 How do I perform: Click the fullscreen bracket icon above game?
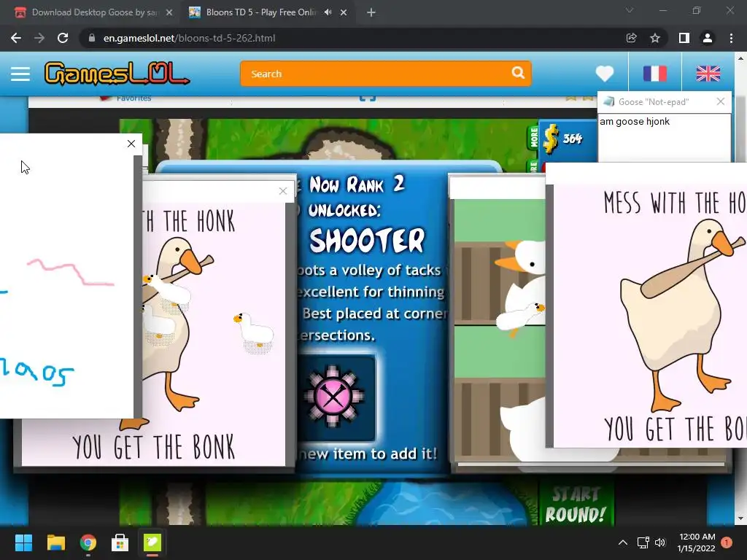[x=368, y=98]
